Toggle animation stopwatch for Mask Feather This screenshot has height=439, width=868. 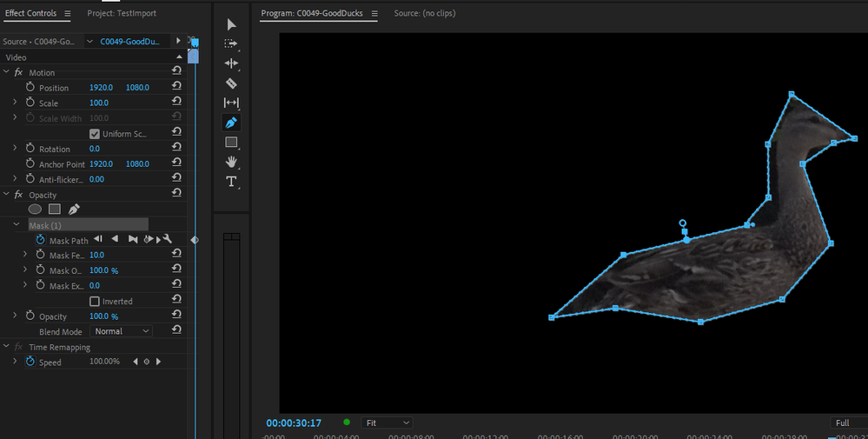[41, 255]
